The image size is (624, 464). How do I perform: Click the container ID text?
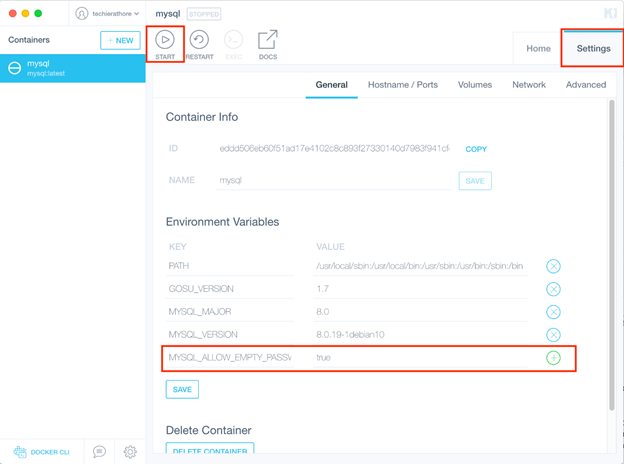click(334, 148)
